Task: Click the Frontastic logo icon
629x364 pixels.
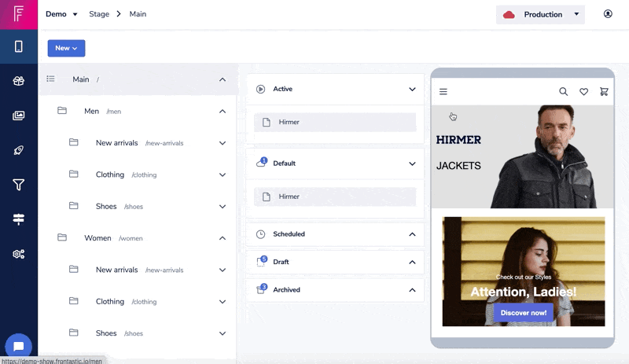Action: click(18, 14)
